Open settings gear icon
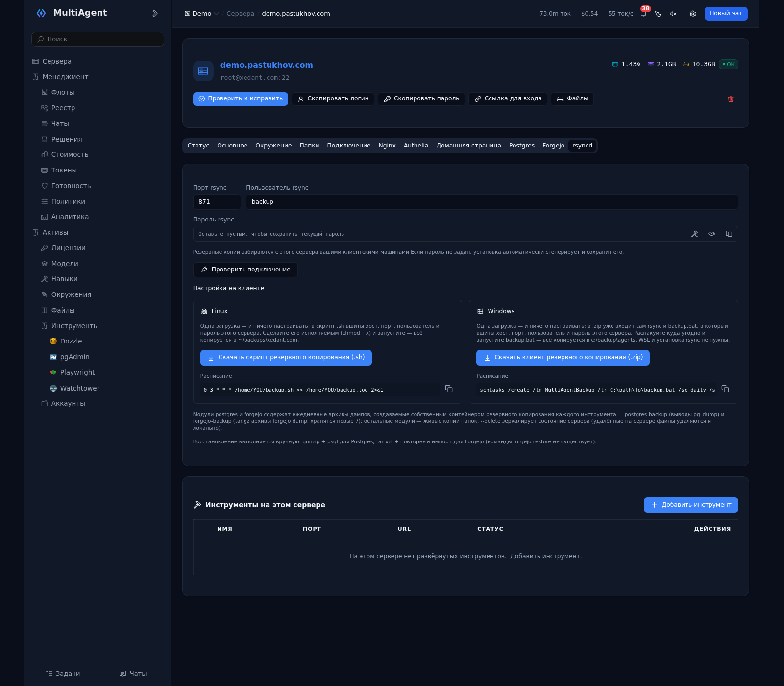This screenshot has width=784, height=686. 692,14
